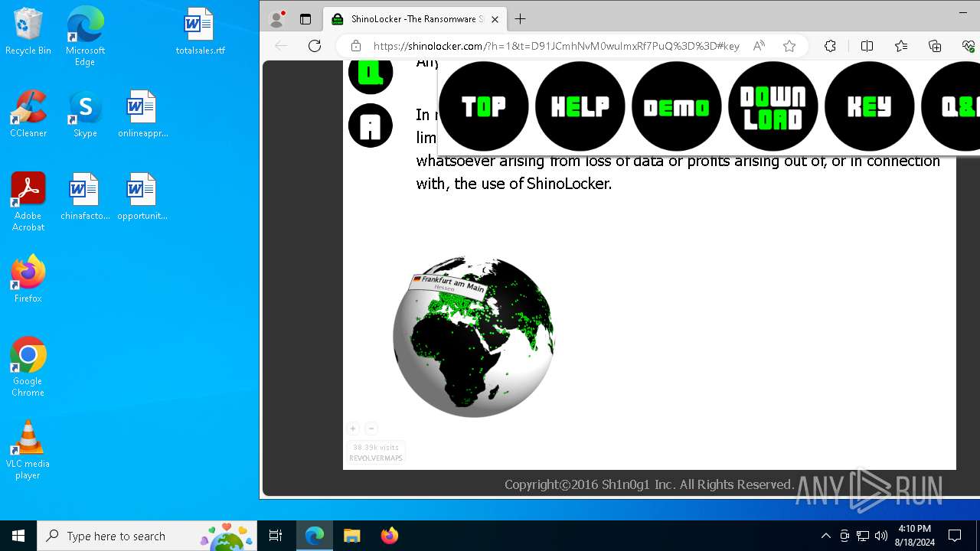Open the notification center

955,536
